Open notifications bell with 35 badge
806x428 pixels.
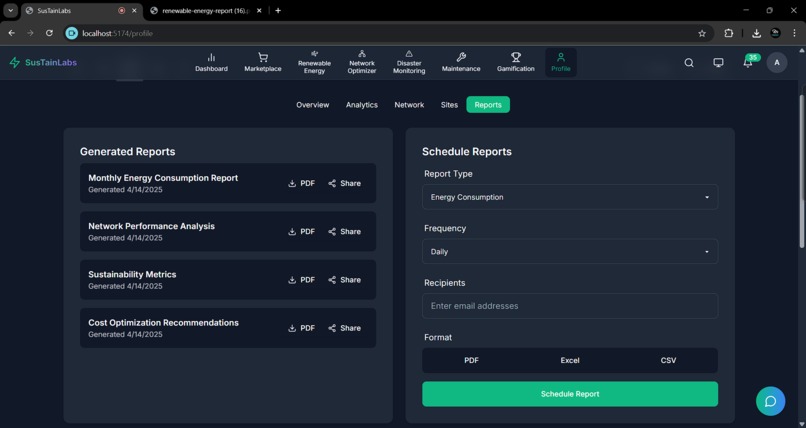coord(748,62)
